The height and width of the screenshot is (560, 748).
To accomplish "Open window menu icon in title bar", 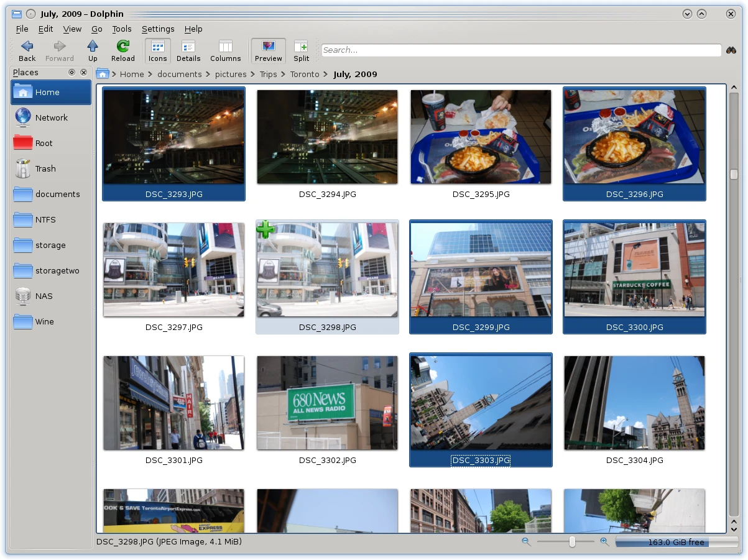I will click(17, 14).
